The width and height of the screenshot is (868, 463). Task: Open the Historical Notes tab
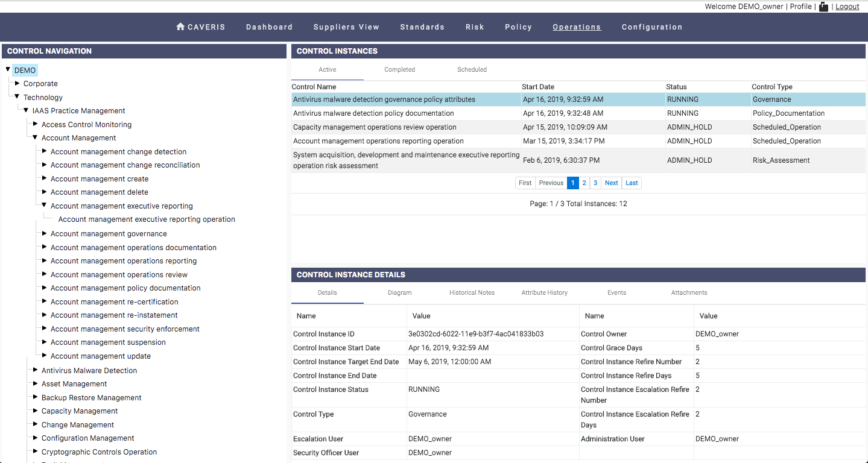pos(472,292)
